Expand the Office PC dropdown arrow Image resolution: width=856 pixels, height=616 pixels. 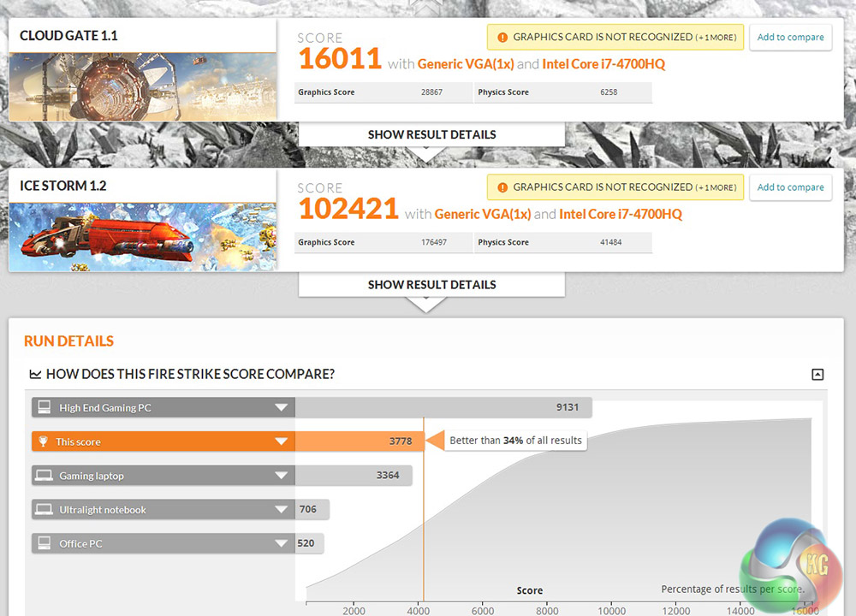[281, 543]
